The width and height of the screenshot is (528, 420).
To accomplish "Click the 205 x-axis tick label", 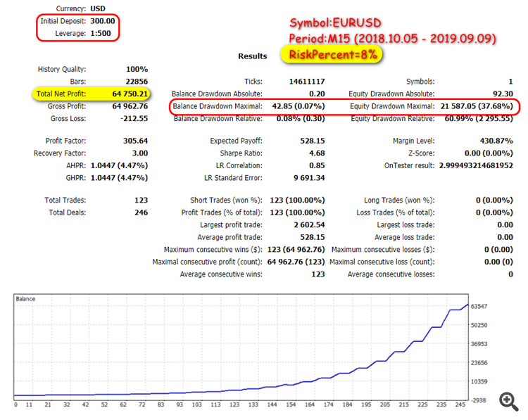I will (x=385, y=405).
